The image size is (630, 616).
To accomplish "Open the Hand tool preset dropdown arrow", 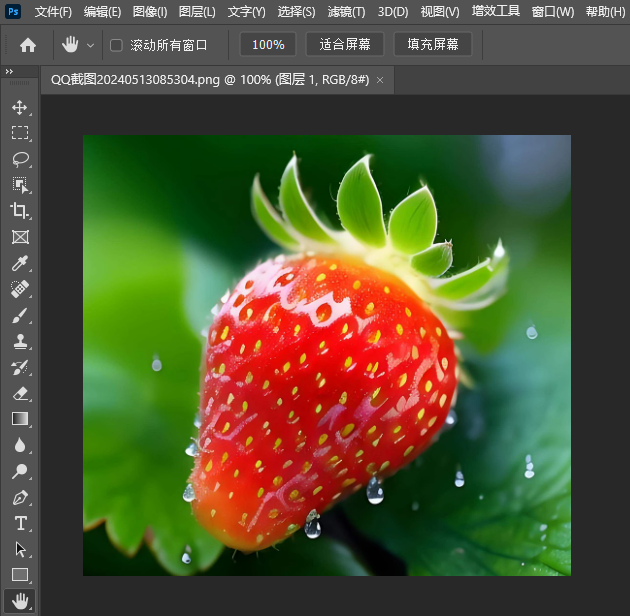I will (x=91, y=45).
